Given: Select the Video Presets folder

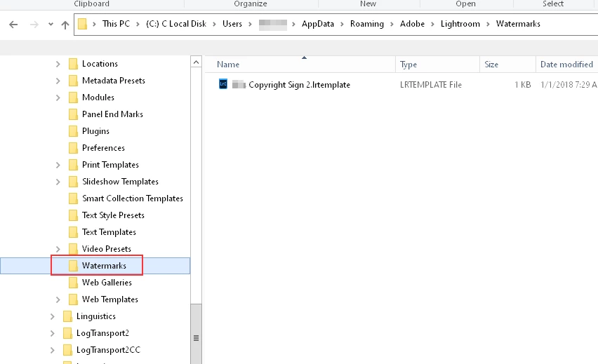Looking at the screenshot, I should pos(107,248).
